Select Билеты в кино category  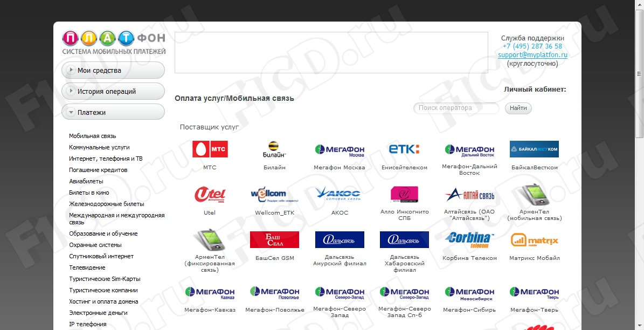[89, 192]
